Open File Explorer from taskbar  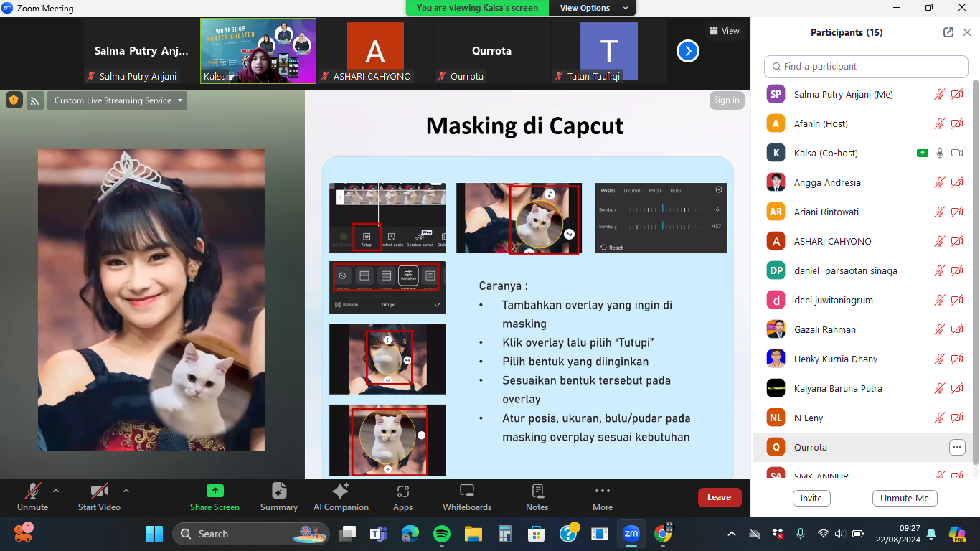point(473,534)
